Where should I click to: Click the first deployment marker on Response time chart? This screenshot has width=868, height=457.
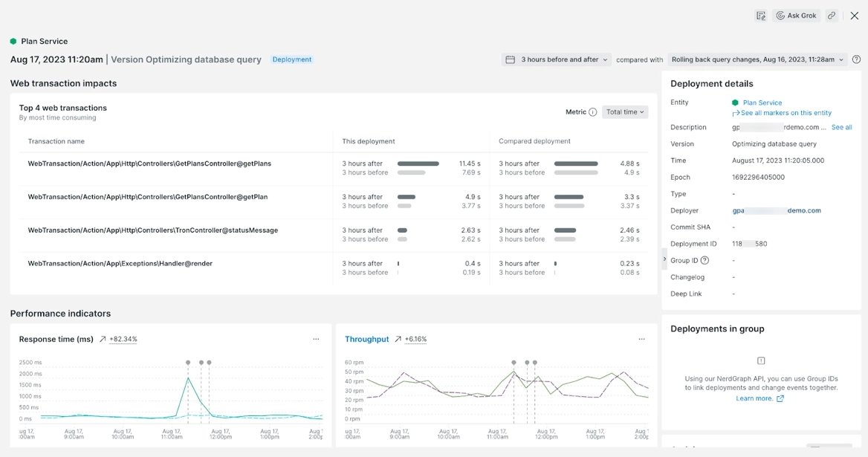[188, 363]
